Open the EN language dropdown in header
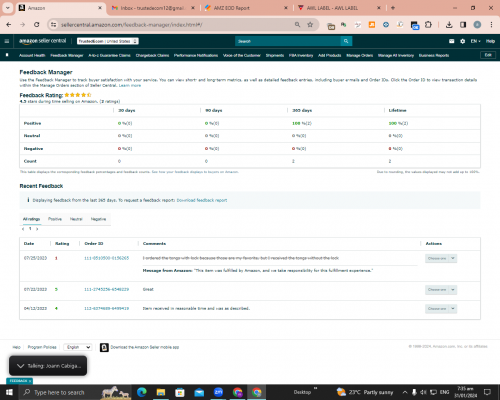This screenshot has height=400, width=500. (475, 41)
